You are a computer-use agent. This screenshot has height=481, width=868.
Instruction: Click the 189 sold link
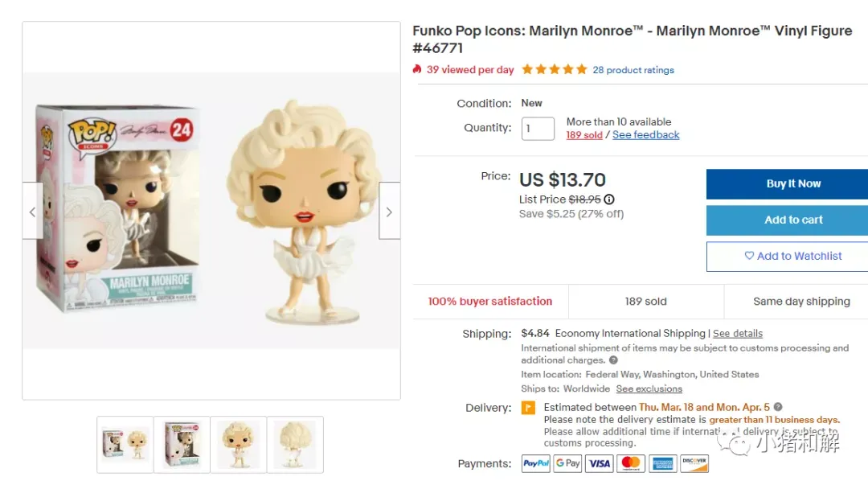[x=584, y=135]
